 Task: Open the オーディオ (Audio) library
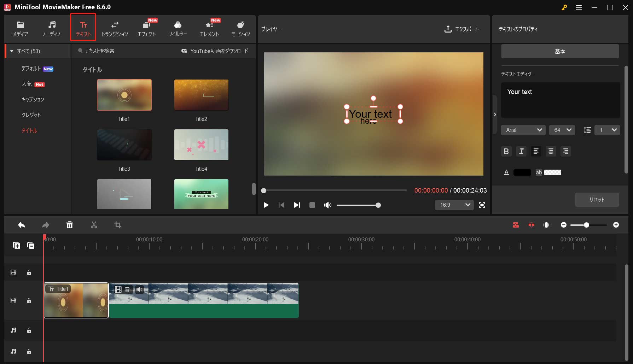[52, 28]
